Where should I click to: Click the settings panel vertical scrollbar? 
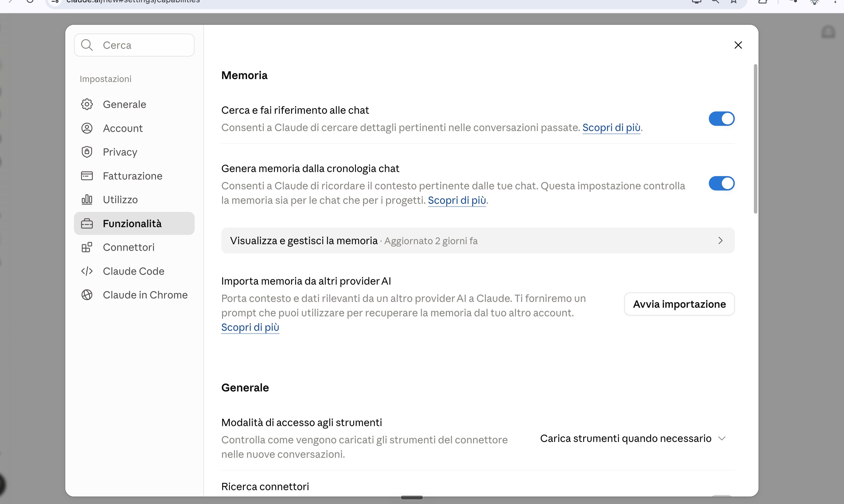pos(755,139)
